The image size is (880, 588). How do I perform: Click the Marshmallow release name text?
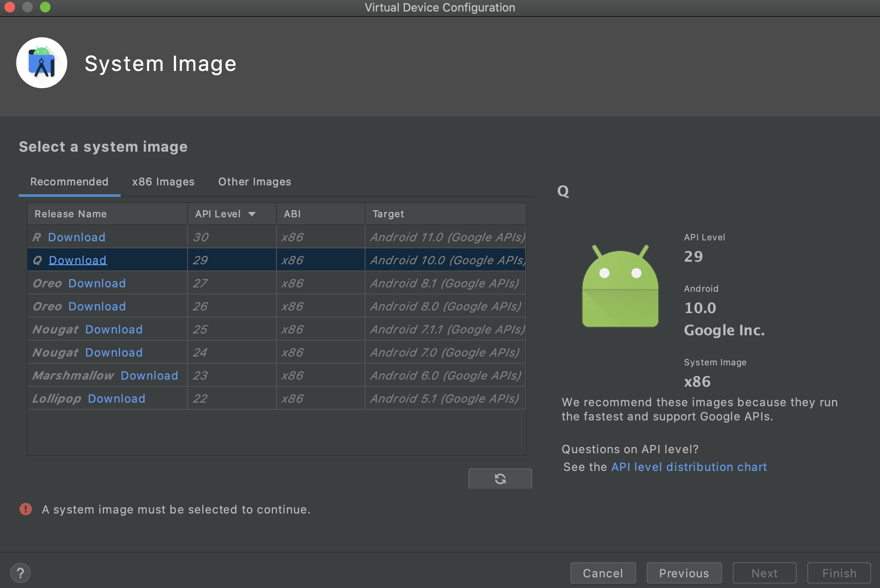point(73,376)
